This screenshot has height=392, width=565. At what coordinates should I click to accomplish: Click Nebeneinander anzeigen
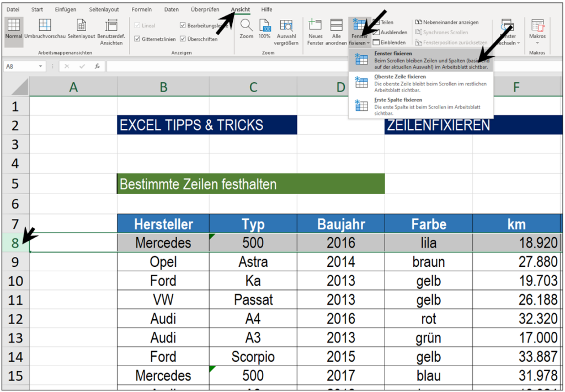coord(447,22)
